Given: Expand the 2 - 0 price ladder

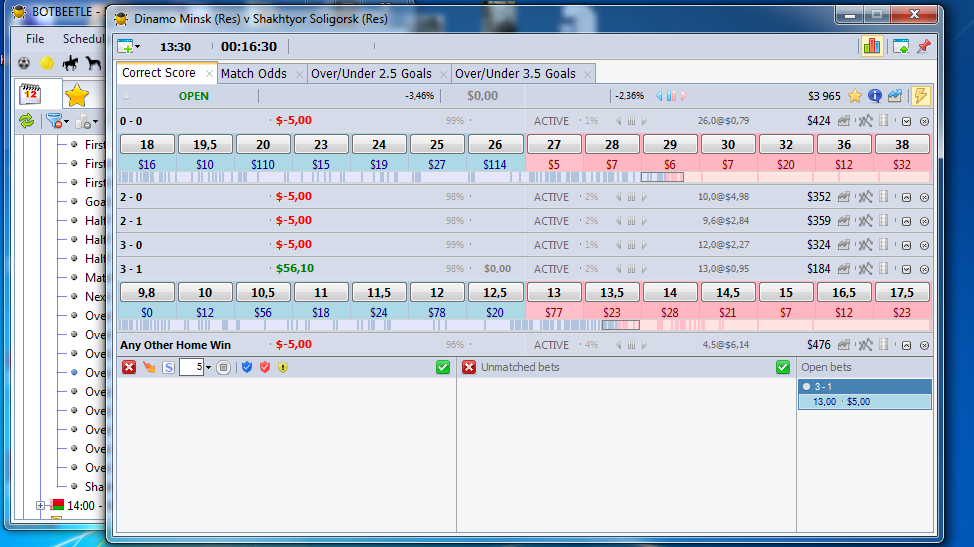Looking at the screenshot, I should (x=906, y=197).
